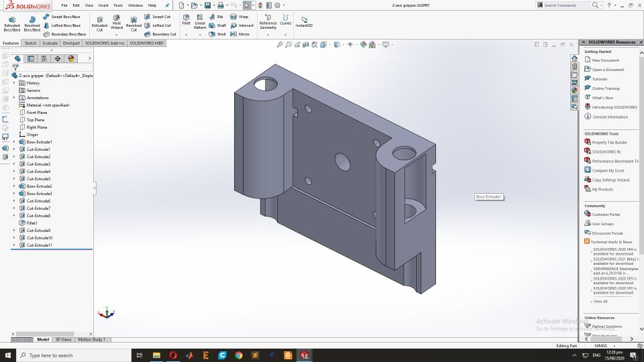The image size is (644, 362).
Task: Expand the manager pane tabs arrow
Action: pos(89,59)
